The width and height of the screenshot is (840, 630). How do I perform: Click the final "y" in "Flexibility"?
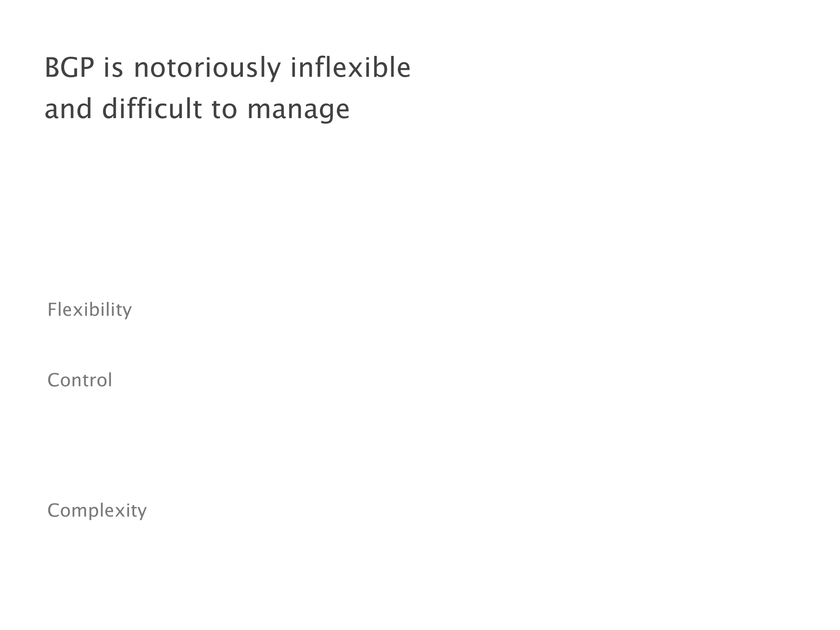[x=127, y=311]
